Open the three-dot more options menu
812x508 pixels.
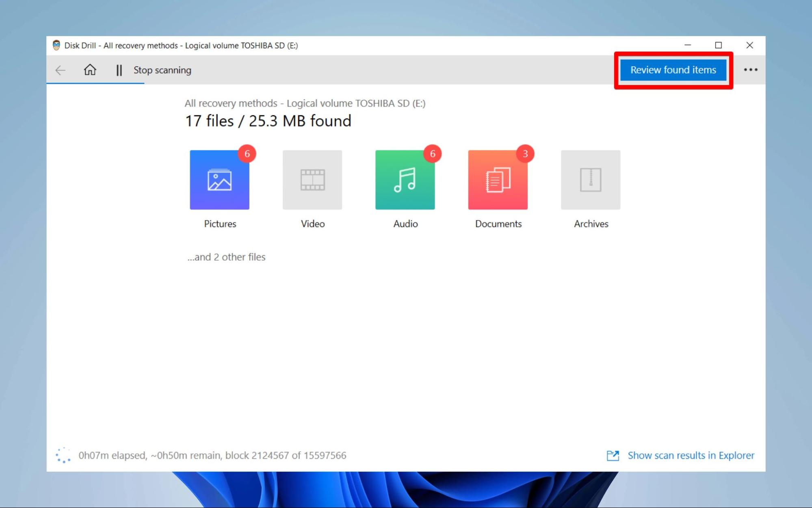(x=750, y=70)
